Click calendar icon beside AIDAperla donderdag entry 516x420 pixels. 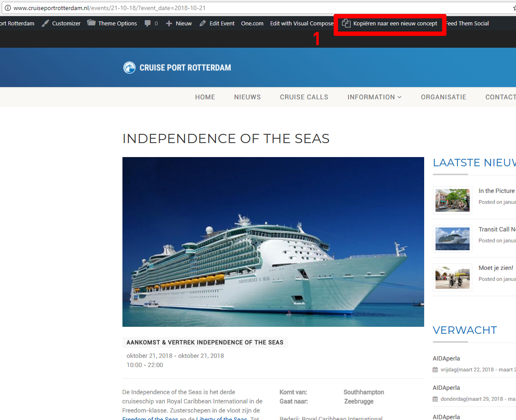click(435, 399)
